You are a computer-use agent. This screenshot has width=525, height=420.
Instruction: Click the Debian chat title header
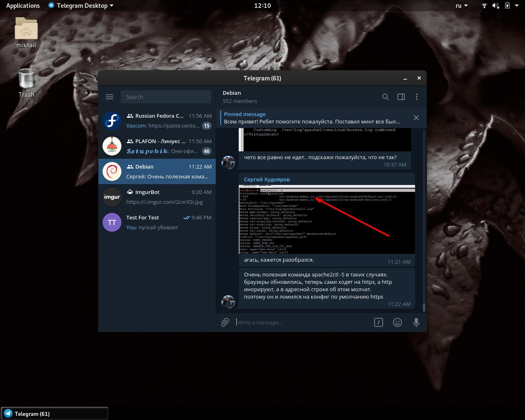(232, 93)
